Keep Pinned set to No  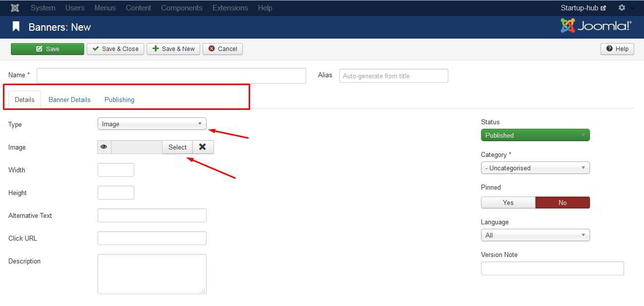click(x=563, y=202)
